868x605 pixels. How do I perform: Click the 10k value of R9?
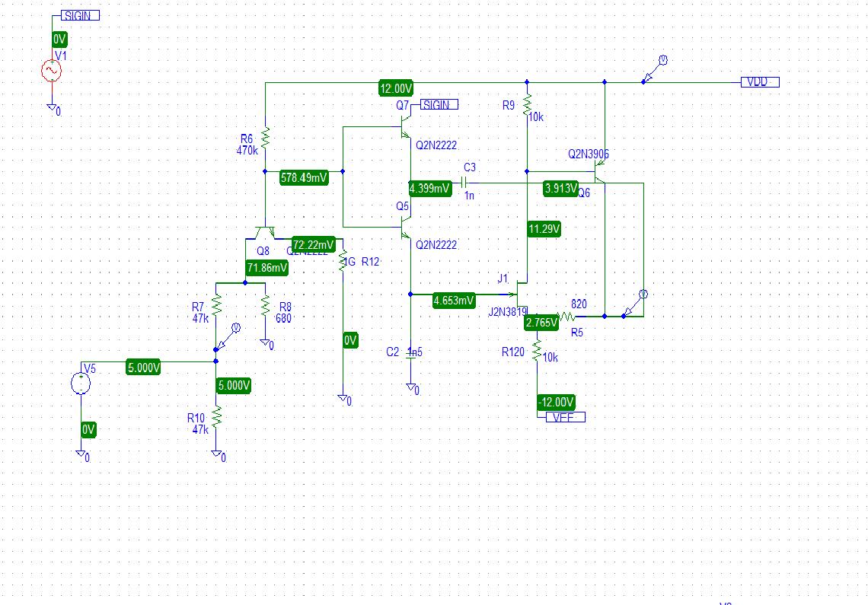pyautogui.click(x=536, y=117)
